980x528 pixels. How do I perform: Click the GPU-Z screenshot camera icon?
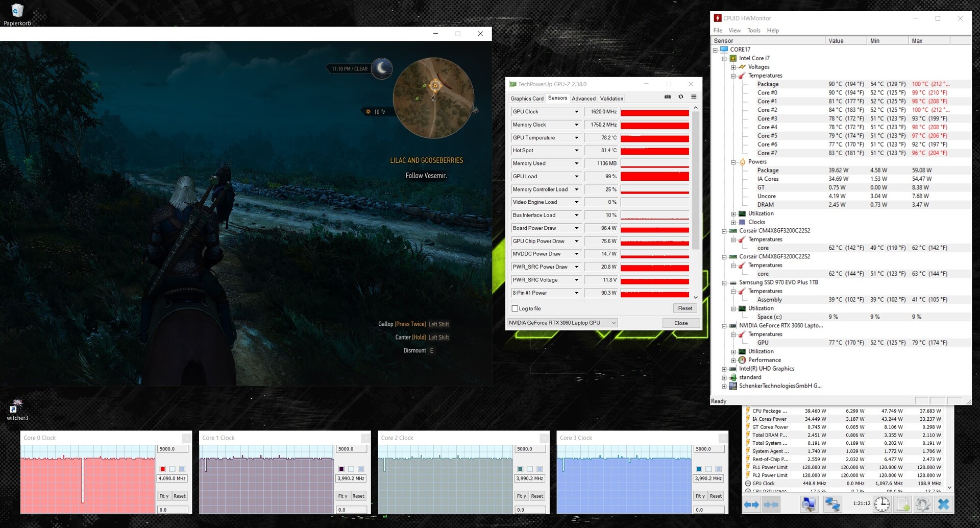pos(667,97)
